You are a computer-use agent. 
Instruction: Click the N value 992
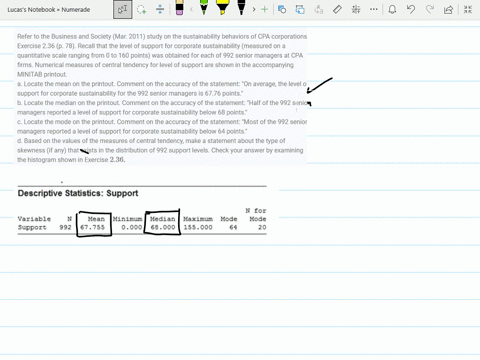(x=65, y=227)
